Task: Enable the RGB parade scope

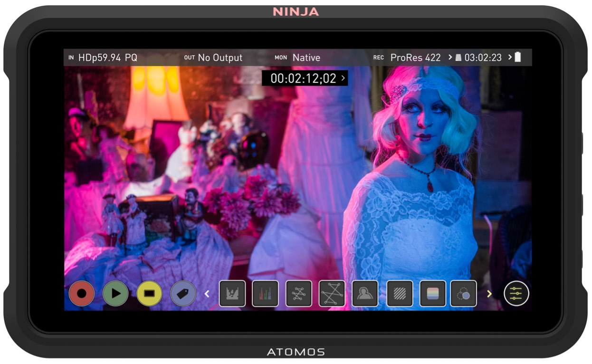Action: pos(265,294)
